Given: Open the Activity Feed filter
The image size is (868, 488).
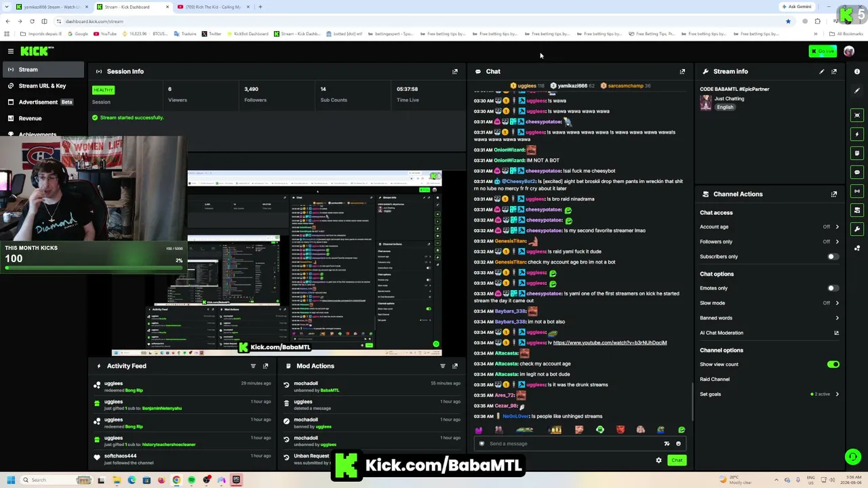Looking at the screenshot, I should (253, 366).
